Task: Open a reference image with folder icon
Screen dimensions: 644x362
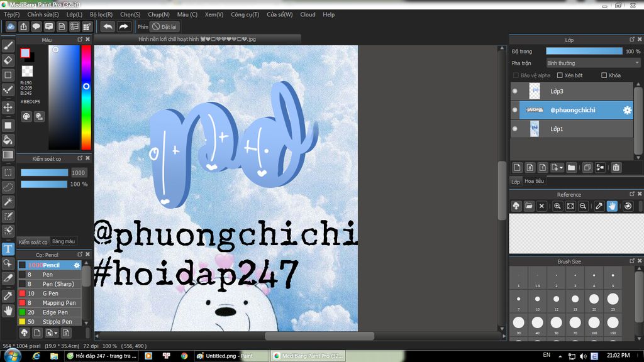Action: coord(529,206)
